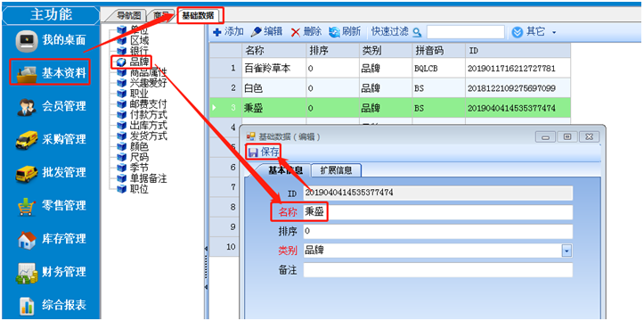Open 会员管理 module

(x=51, y=106)
